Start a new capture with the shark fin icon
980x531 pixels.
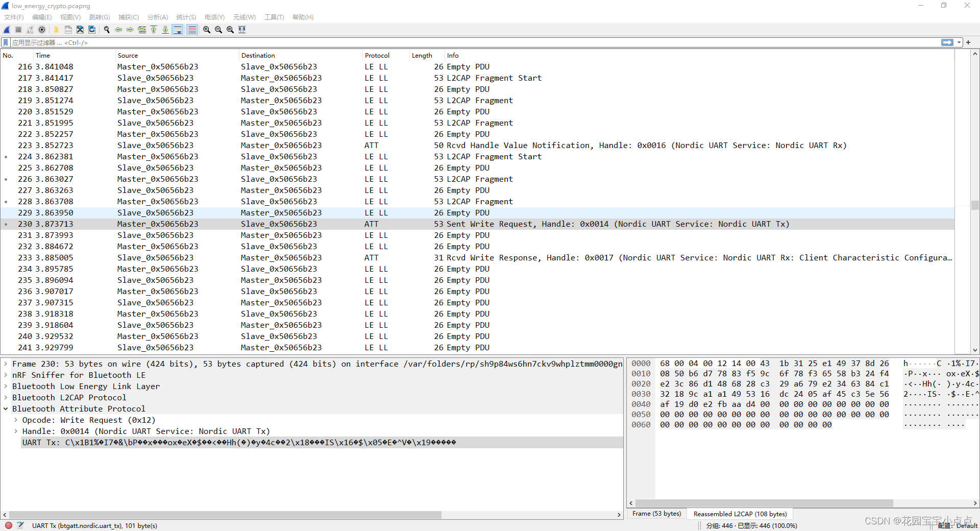(7, 30)
